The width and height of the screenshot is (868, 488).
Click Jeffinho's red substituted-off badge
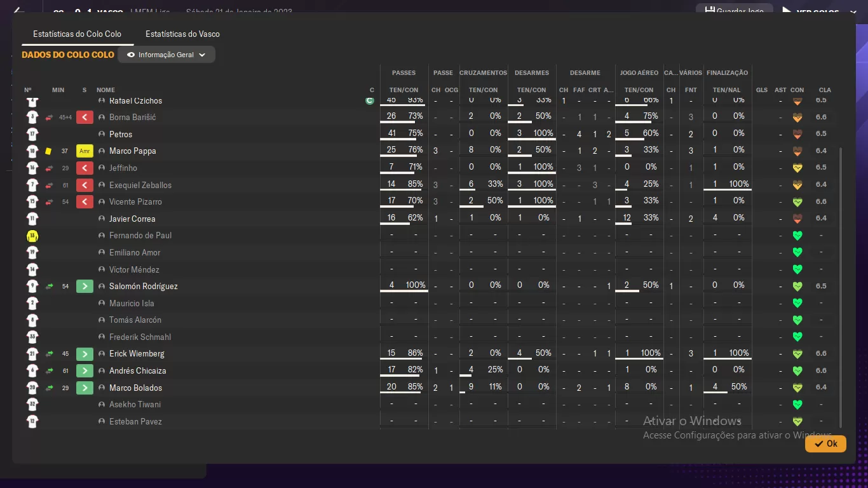click(85, 168)
